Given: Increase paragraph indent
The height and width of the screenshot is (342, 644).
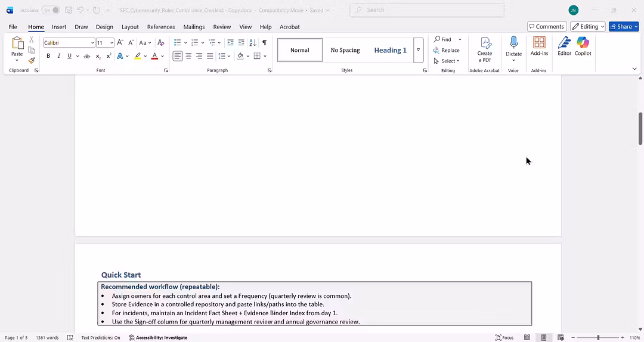Looking at the screenshot, I should tap(241, 43).
